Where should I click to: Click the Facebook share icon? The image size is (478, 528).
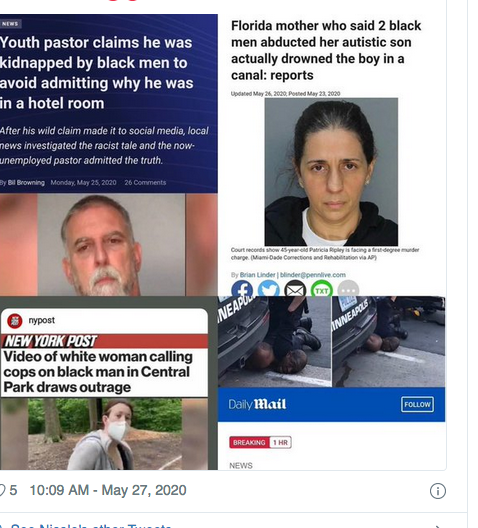tap(242, 289)
